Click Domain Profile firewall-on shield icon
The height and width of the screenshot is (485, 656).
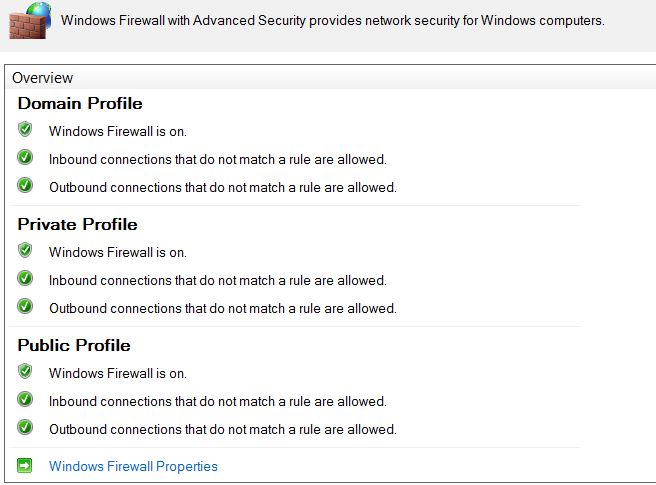point(25,130)
